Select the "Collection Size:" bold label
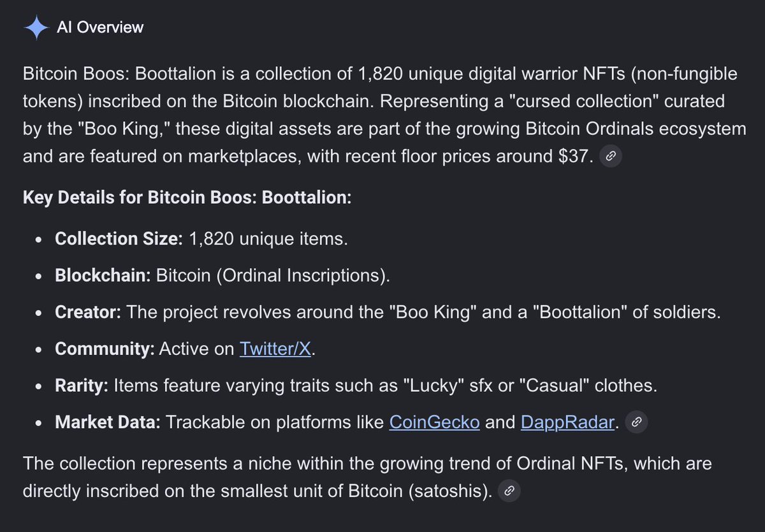Viewport: 765px width, 532px height. [x=119, y=239]
